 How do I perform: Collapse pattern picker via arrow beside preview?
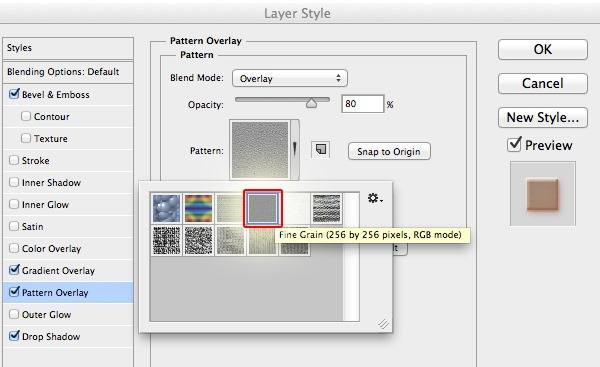295,149
